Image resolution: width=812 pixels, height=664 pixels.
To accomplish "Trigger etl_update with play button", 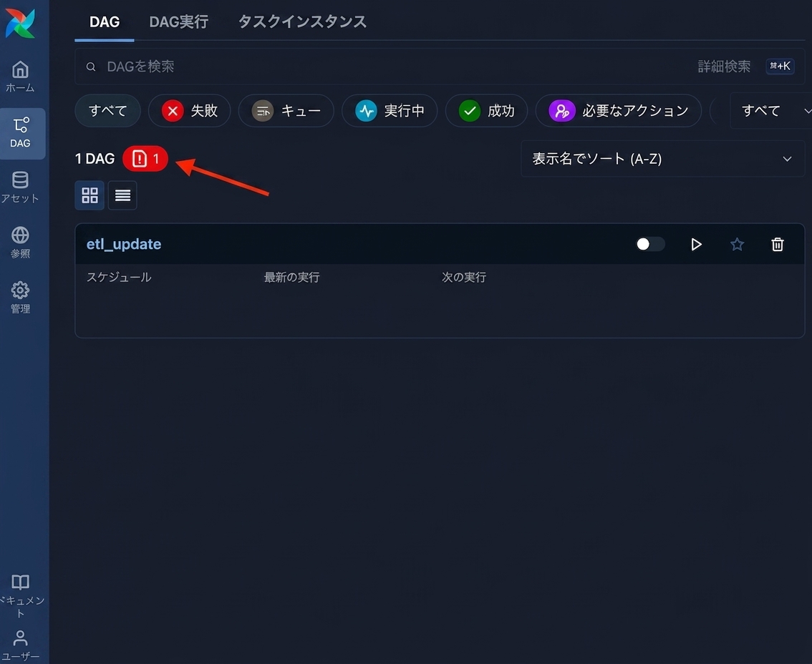I will pyautogui.click(x=696, y=244).
